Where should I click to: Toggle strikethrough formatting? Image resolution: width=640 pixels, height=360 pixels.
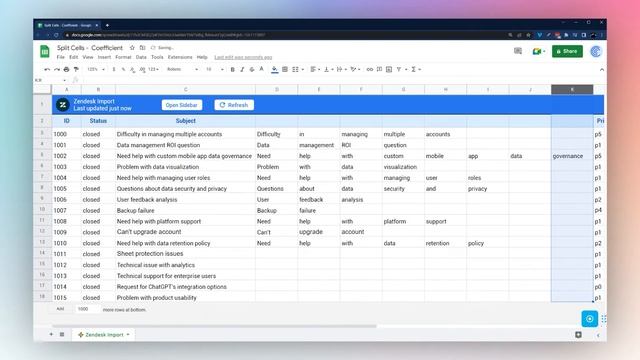(x=252, y=69)
